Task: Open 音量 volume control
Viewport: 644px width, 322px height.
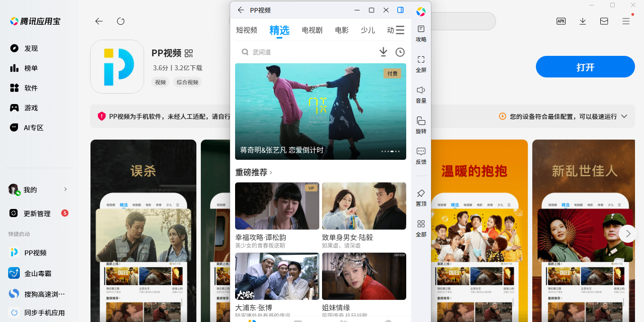Action: 421,95
